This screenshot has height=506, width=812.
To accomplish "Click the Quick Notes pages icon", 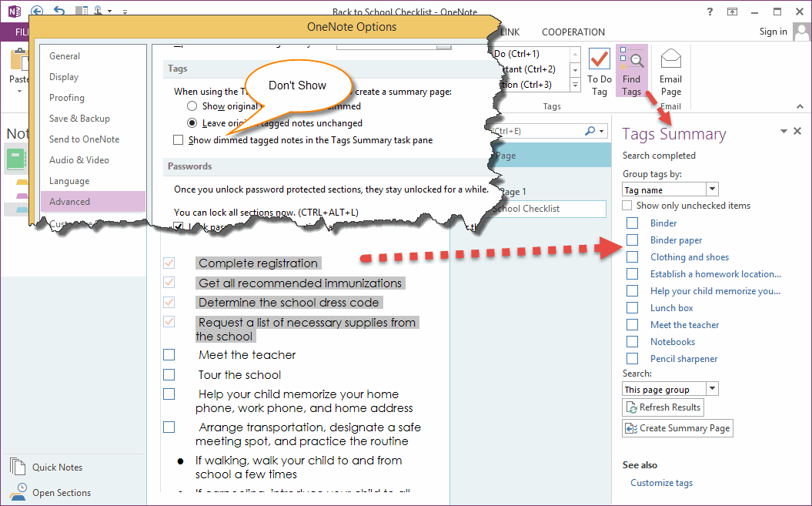I will click(18, 467).
